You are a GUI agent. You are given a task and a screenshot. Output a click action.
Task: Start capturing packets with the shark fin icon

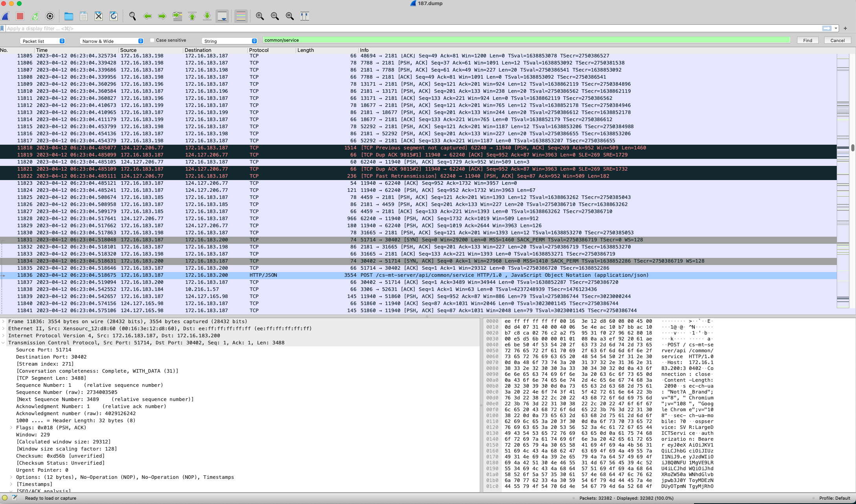click(x=5, y=16)
